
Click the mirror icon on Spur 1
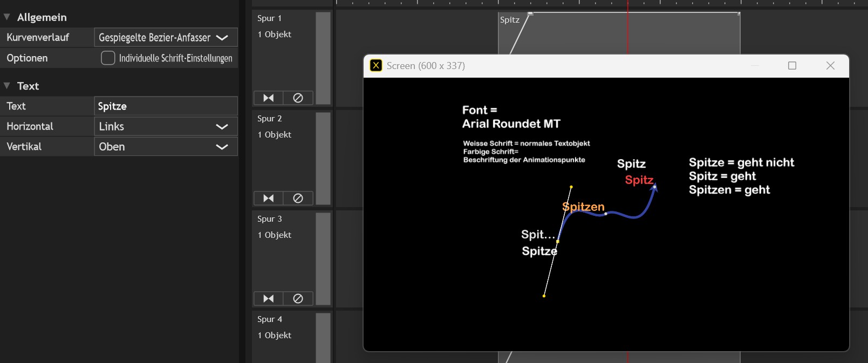point(269,98)
